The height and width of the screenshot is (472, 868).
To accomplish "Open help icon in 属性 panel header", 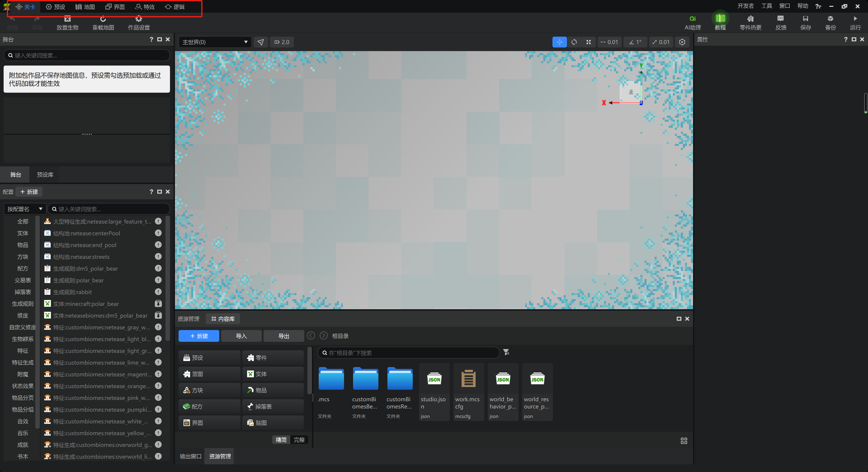I will click(x=845, y=39).
